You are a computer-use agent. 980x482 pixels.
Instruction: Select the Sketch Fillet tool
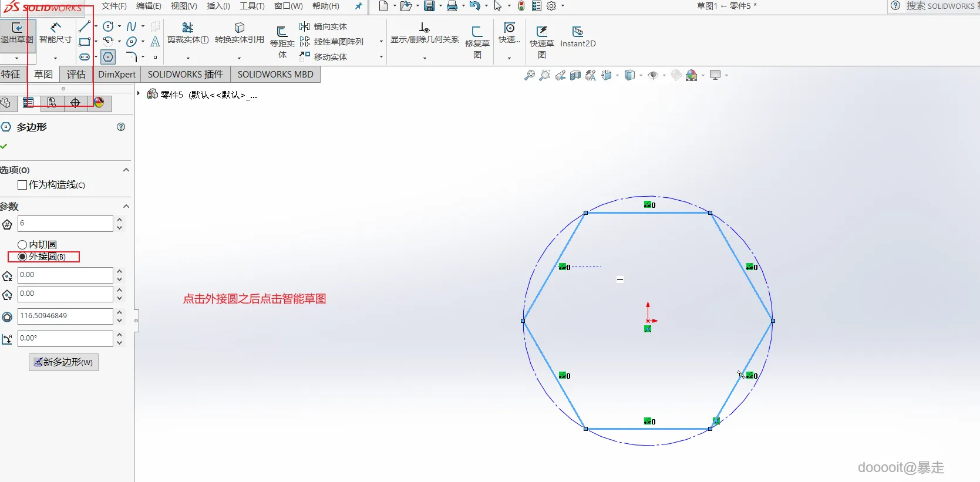132,57
